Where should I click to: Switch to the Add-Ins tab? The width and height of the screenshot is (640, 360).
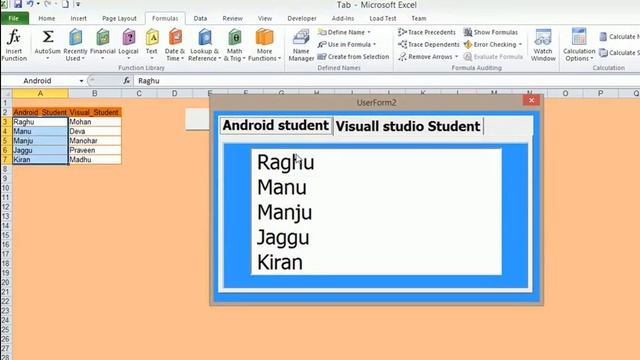click(343, 18)
